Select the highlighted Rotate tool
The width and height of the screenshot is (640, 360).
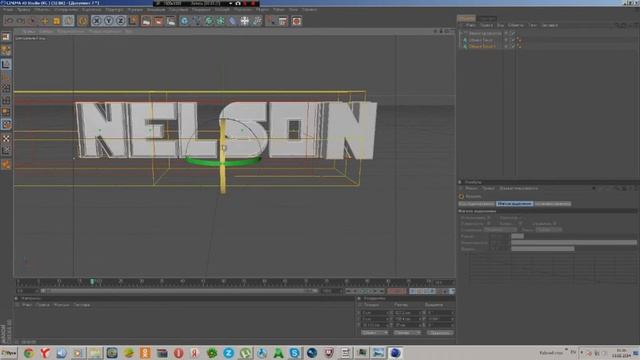[x=69, y=20]
